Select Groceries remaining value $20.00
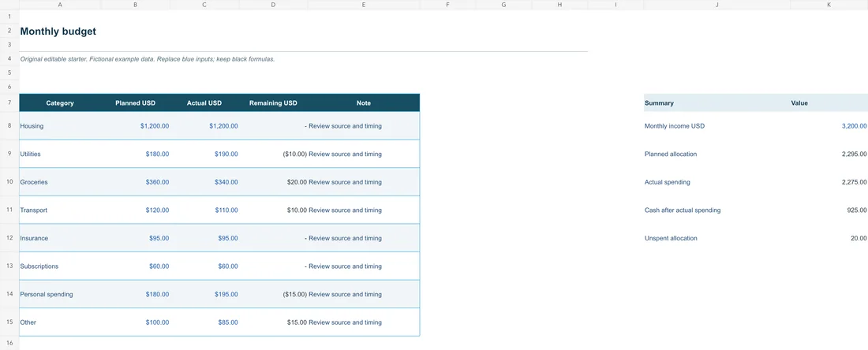Screen dimensions: 868x350 click(273, 182)
